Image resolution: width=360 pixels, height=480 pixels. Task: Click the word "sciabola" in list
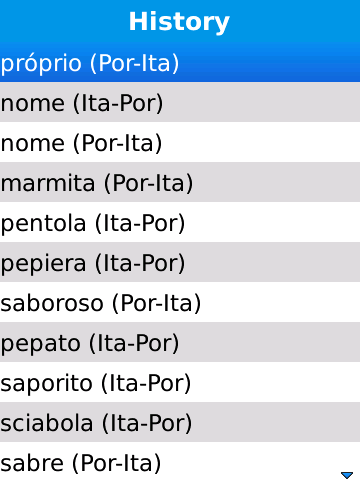[47, 423]
